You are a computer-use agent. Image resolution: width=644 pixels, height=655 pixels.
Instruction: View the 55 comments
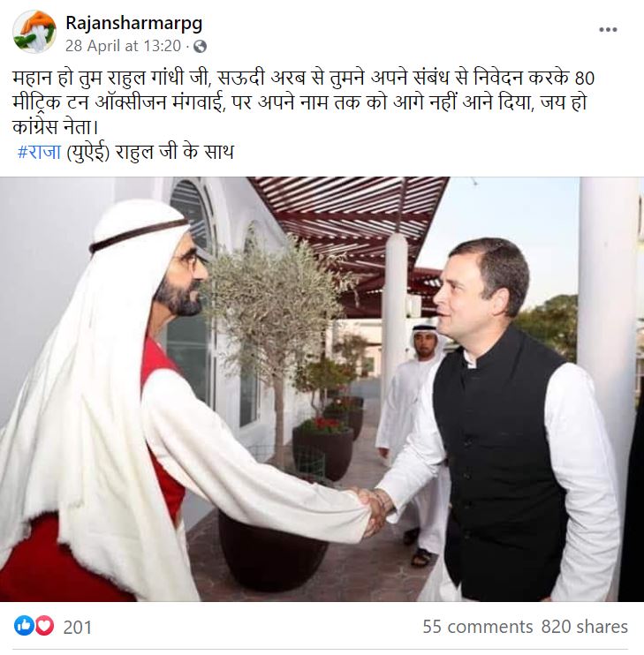(478, 627)
